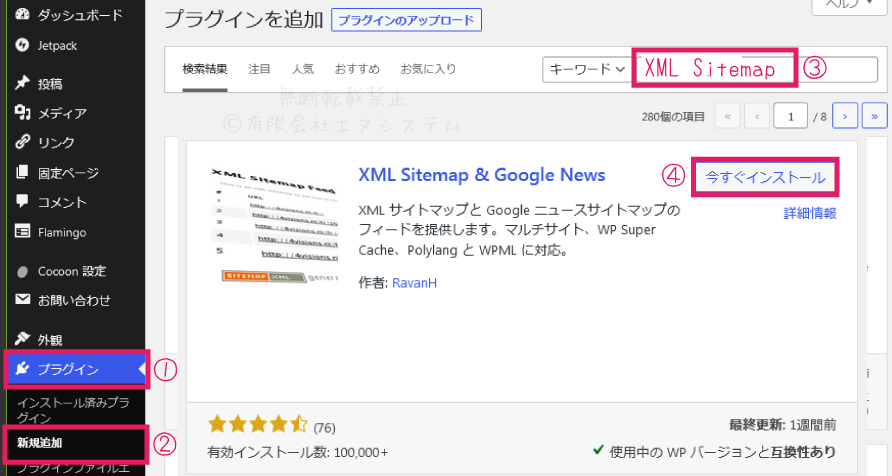Open 詳細情報 link for the plugin

coord(810,213)
